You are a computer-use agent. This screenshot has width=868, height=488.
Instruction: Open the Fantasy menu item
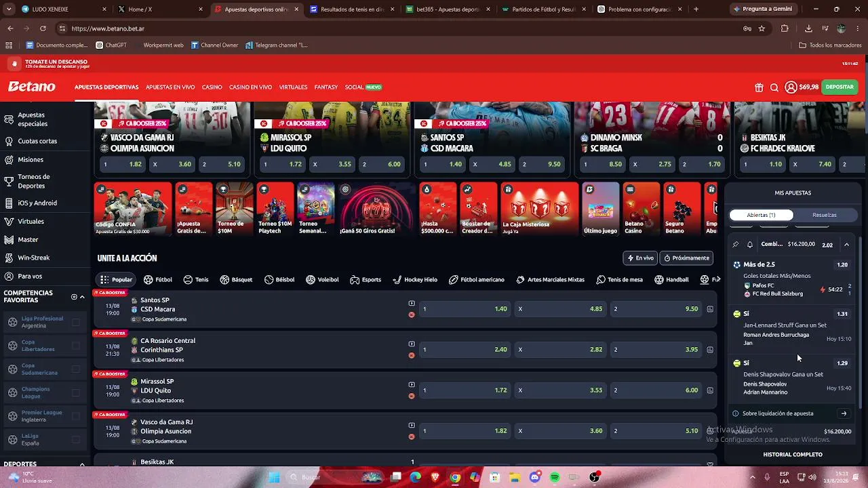[x=326, y=87]
